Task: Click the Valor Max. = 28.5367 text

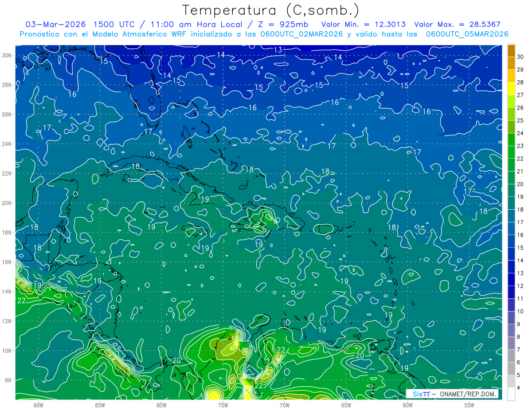Action: (x=458, y=24)
